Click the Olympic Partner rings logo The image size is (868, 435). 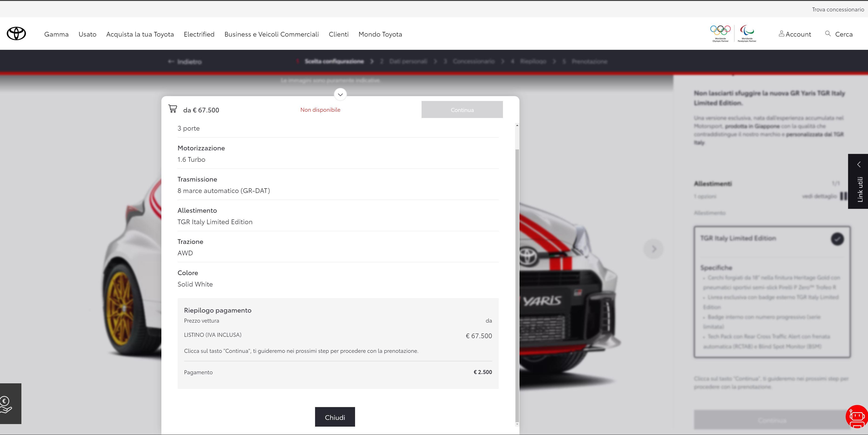720,33
